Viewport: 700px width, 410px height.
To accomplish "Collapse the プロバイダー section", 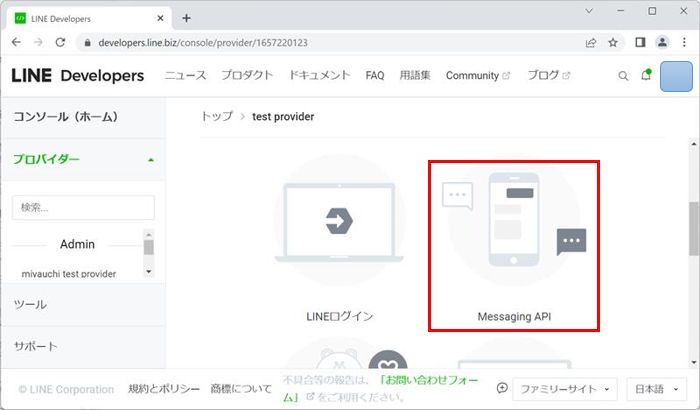I will point(83,159).
